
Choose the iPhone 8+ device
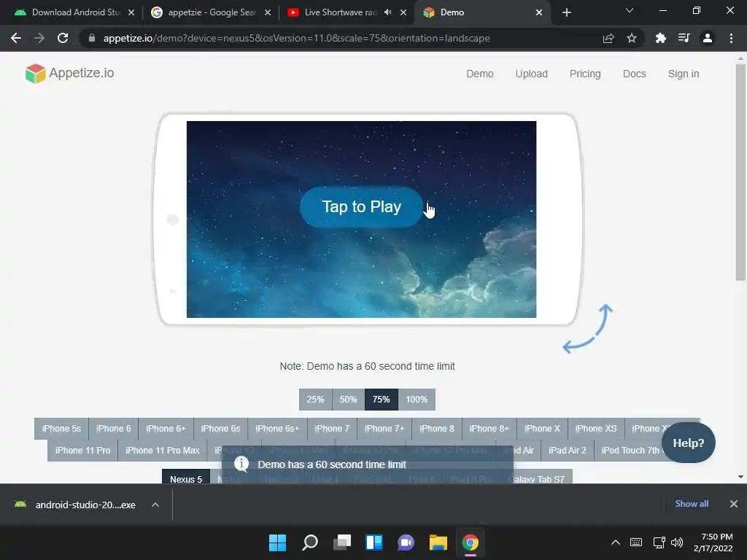pyautogui.click(x=489, y=429)
